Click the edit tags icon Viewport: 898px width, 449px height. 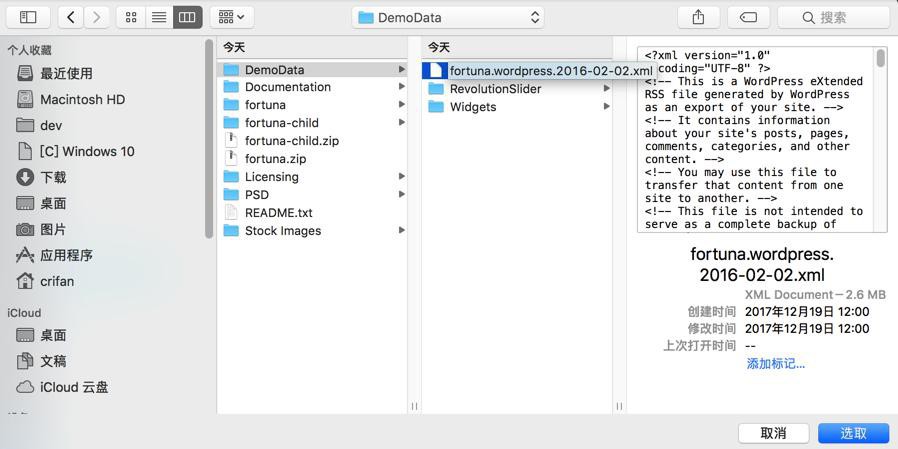(x=748, y=17)
